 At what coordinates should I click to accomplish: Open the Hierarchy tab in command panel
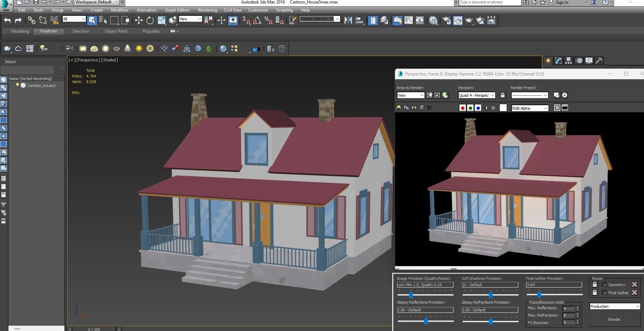pos(568,61)
